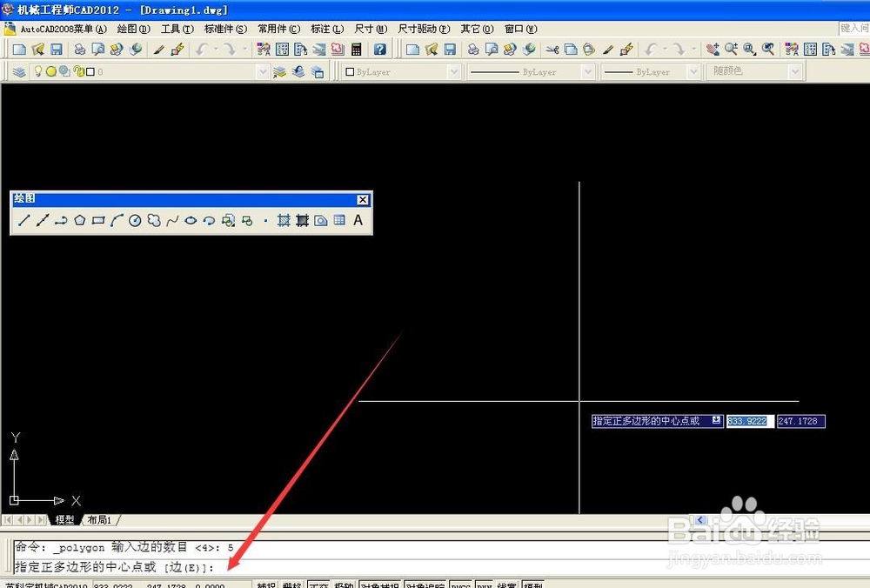Expand the ByLayer lineweight dropdown

[693, 71]
